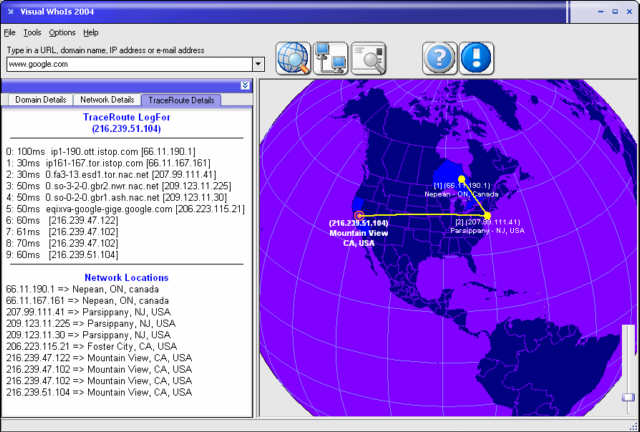Click the Network Locations heading
This screenshot has height=432, width=640.
point(127,277)
